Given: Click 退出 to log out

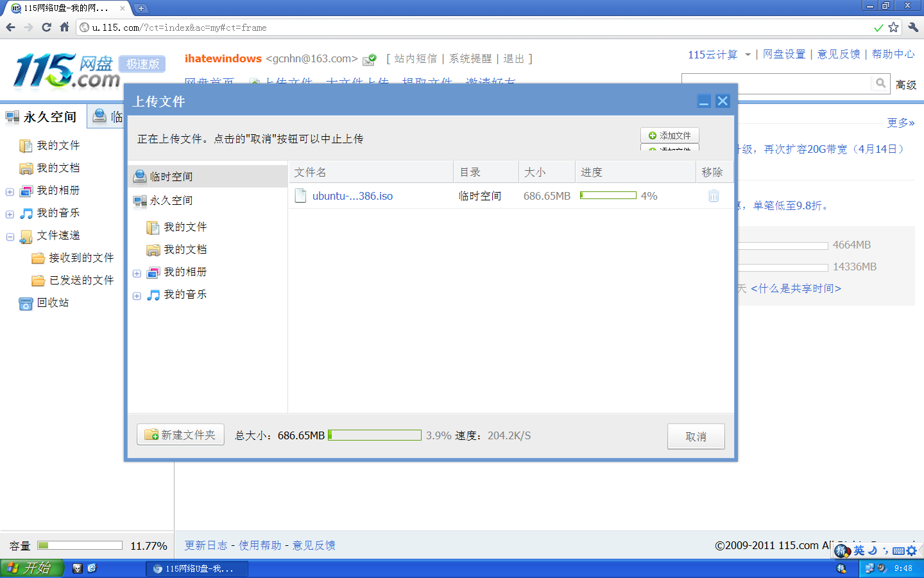Looking at the screenshot, I should 513,58.
